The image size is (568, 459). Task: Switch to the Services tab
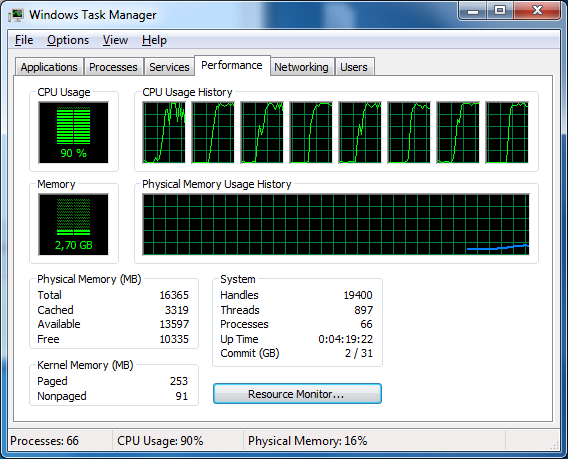tap(169, 67)
